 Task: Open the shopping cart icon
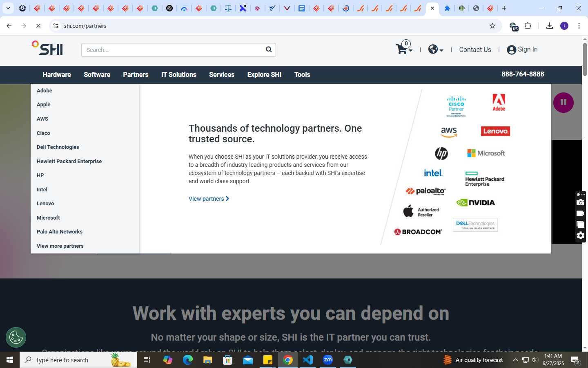[404, 49]
